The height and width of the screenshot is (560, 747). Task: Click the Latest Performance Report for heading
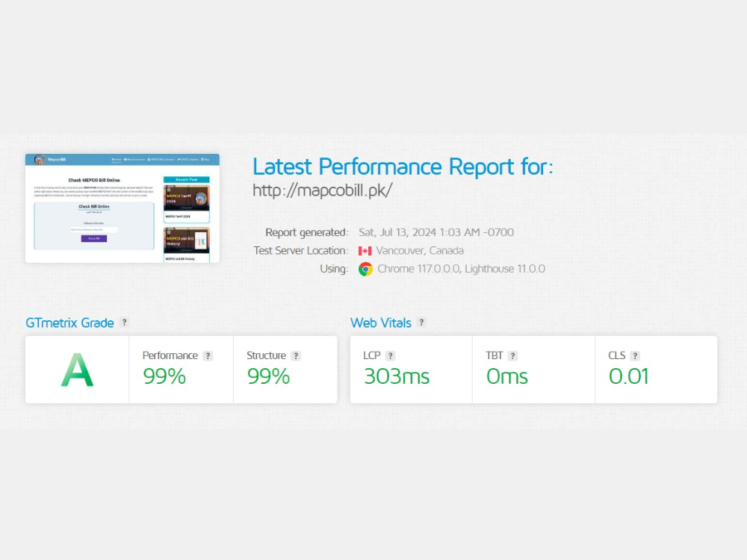403,167
